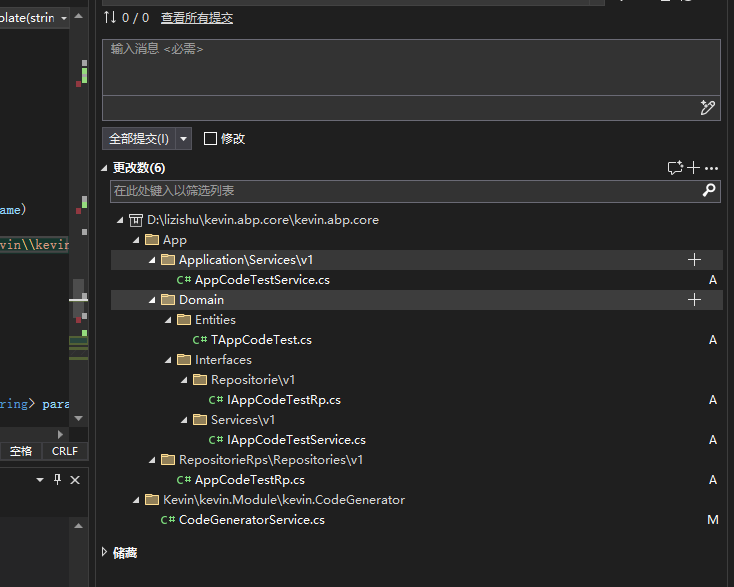Image resolution: width=734 pixels, height=587 pixels.
Task: Collapse the App folder node
Action: coord(136,240)
